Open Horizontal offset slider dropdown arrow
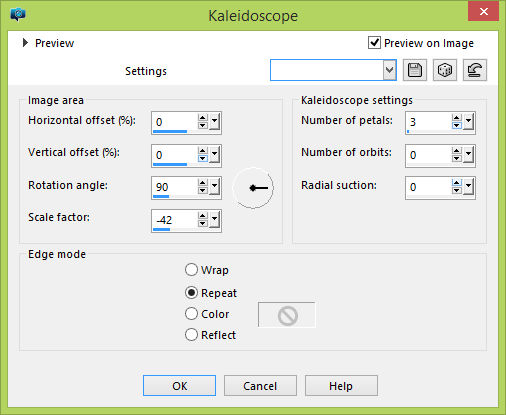 [x=214, y=121]
